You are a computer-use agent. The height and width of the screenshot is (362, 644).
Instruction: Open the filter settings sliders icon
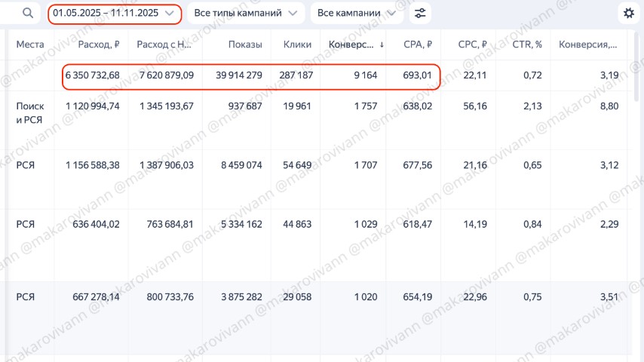(x=420, y=13)
